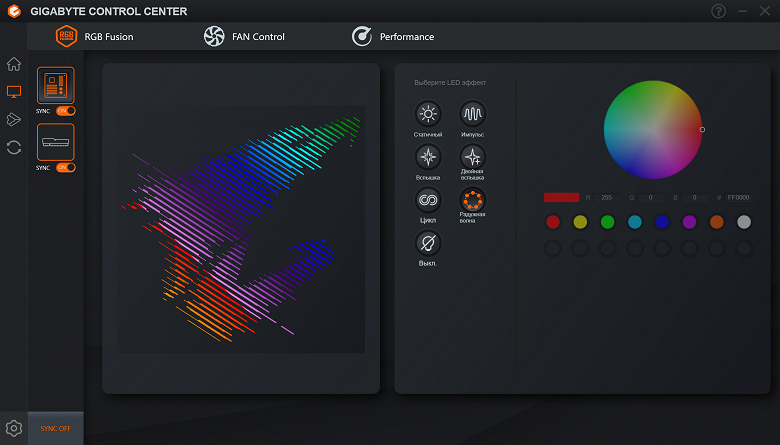Choose the red preset swatch
This screenshot has width=780, height=445.
click(x=553, y=222)
